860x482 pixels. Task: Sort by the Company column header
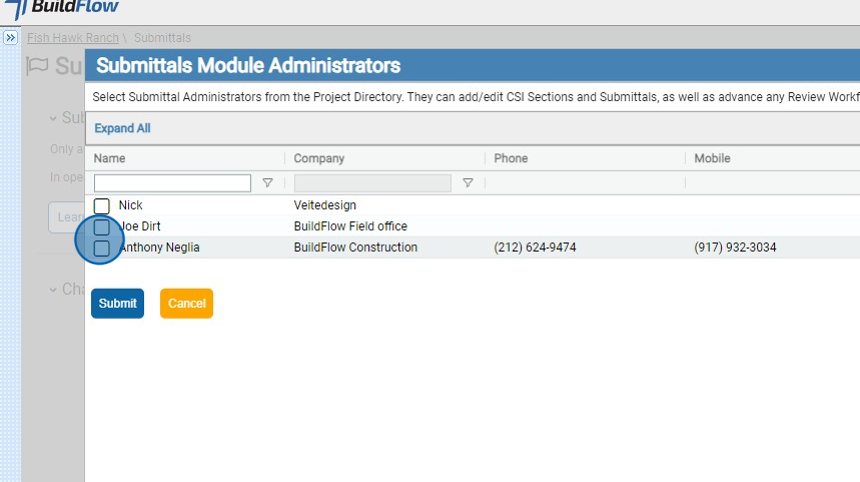click(x=319, y=158)
